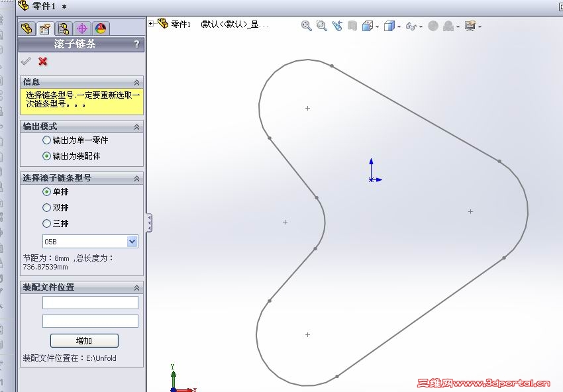
Task: Open Hide/Show Items dropdown arrow
Action: click(x=421, y=26)
